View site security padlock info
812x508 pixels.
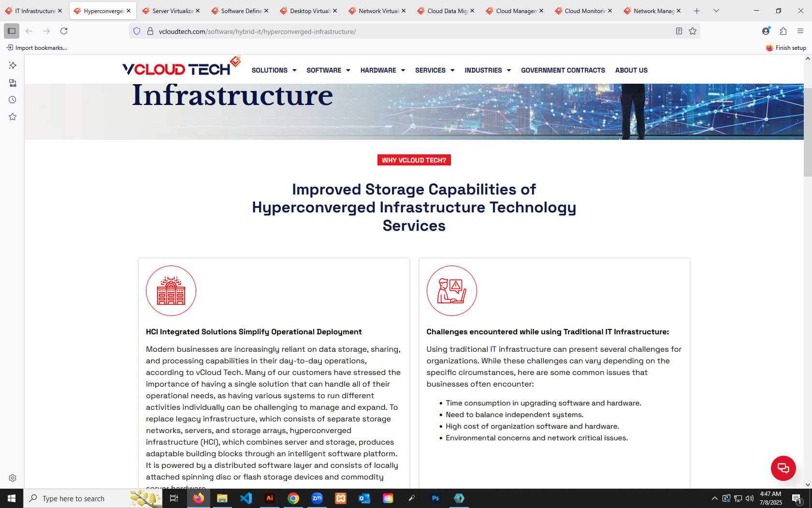tap(150, 31)
